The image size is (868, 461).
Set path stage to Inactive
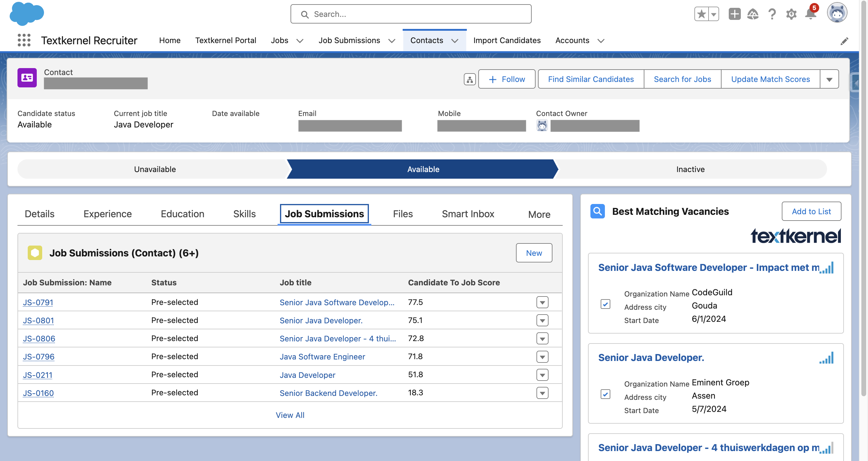(x=690, y=169)
